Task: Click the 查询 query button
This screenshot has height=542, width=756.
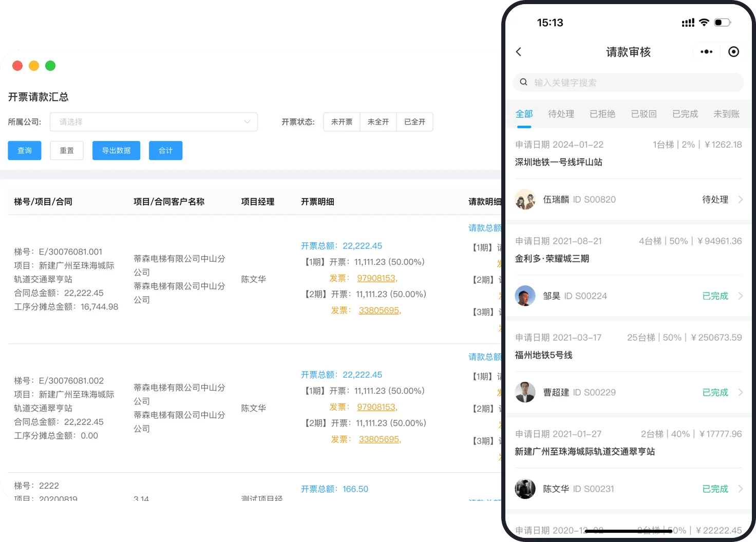Action: tap(24, 150)
